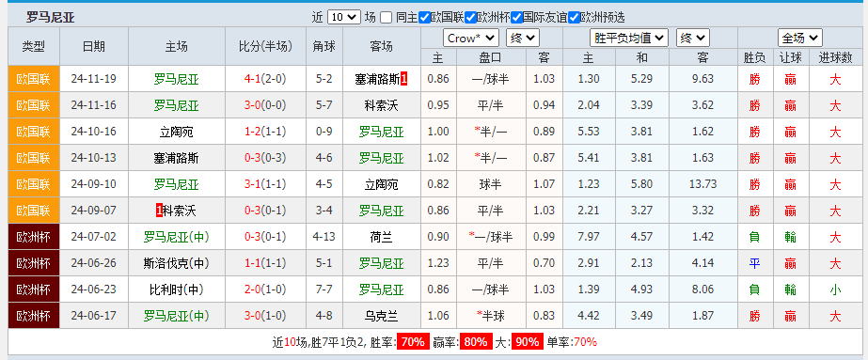Click the red 90% 大 rate badge
868x360 pixels.
pyautogui.click(x=527, y=342)
